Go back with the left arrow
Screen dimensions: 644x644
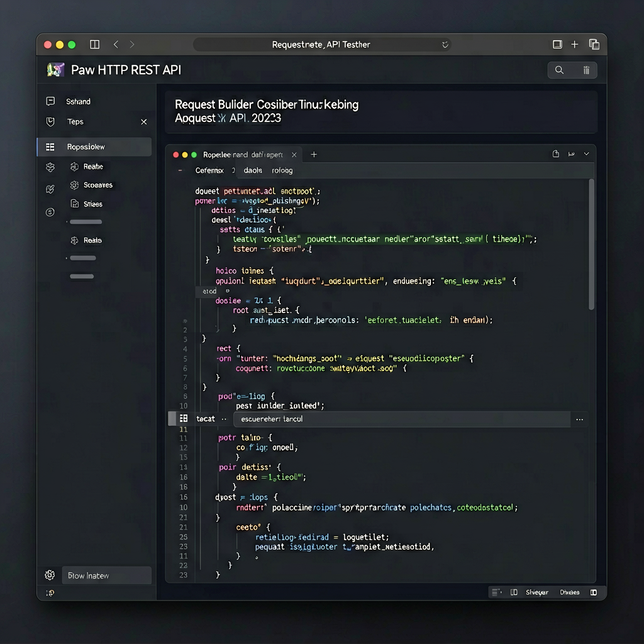[116, 45]
